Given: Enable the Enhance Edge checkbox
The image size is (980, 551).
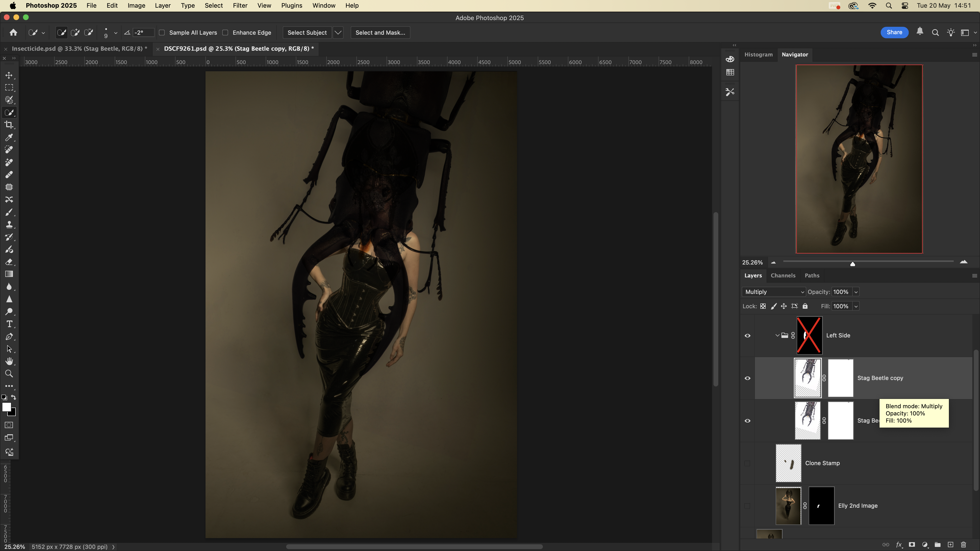Looking at the screenshot, I should [x=225, y=33].
